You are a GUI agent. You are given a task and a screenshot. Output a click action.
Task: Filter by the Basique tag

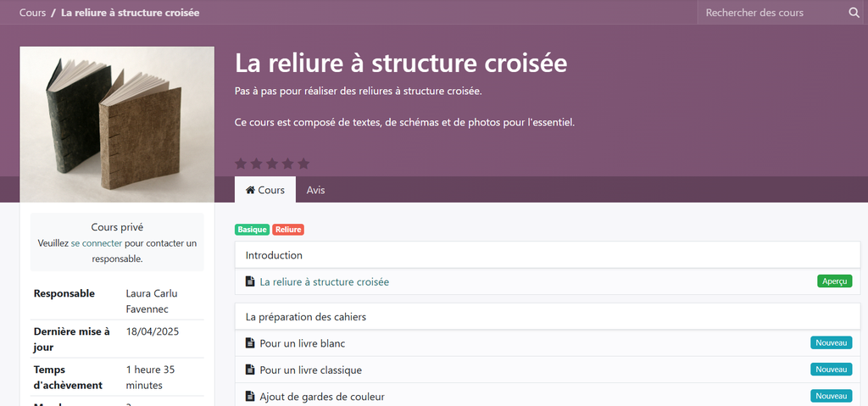click(x=253, y=230)
